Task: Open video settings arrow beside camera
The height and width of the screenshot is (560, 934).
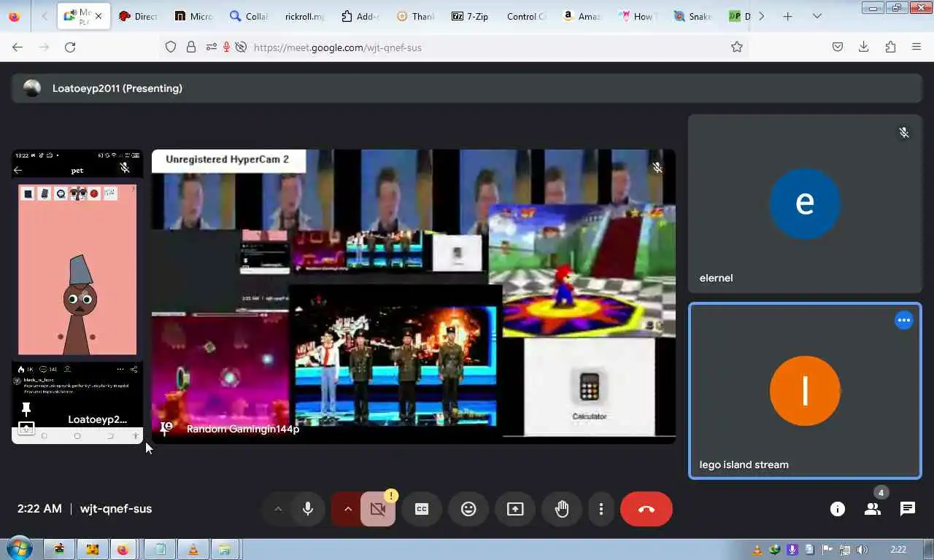Action: [347, 509]
